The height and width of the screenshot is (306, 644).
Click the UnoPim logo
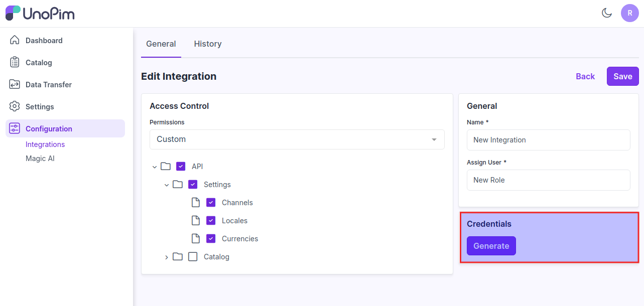tap(40, 13)
